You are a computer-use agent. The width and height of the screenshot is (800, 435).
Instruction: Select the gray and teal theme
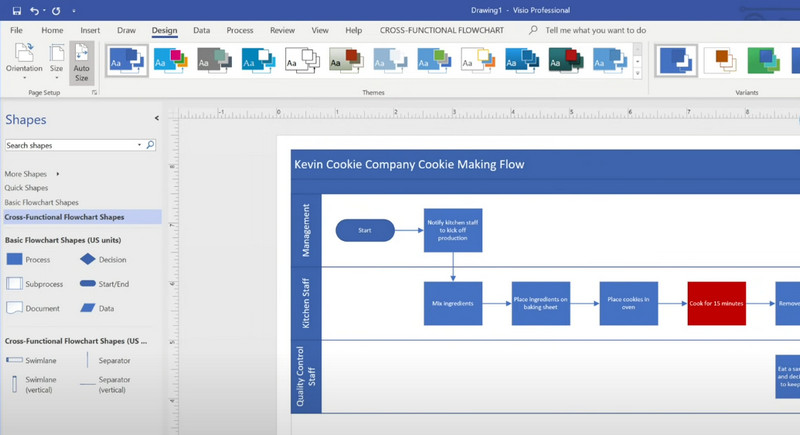coord(214,60)
